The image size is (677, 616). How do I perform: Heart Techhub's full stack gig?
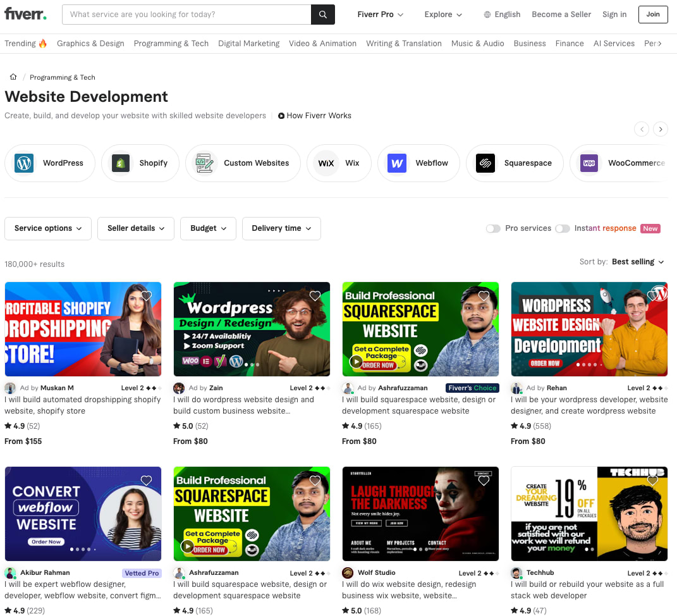[x=652, y=481]
